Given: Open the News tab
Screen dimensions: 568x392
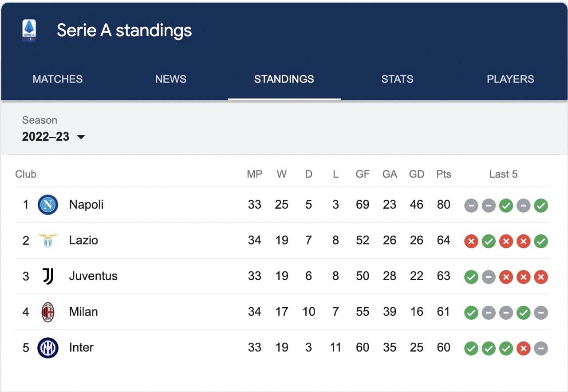Looking at the screenshot, I should (x=171, y=79).
